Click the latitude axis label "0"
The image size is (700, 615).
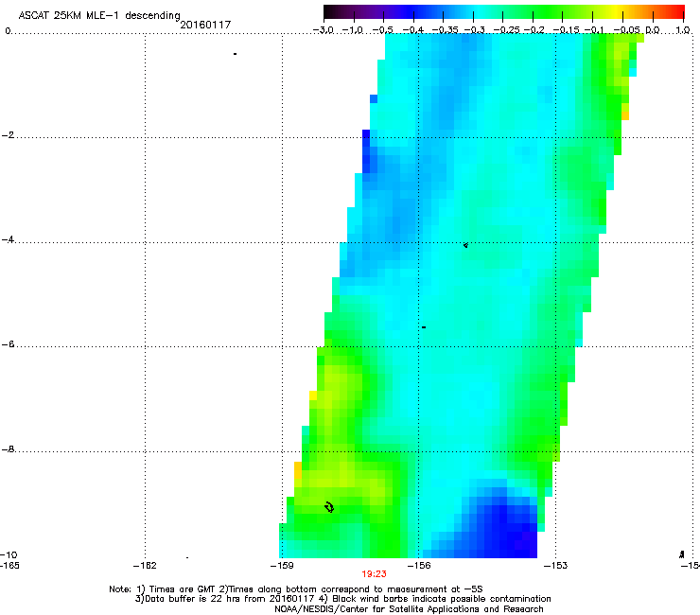point(8,31)
